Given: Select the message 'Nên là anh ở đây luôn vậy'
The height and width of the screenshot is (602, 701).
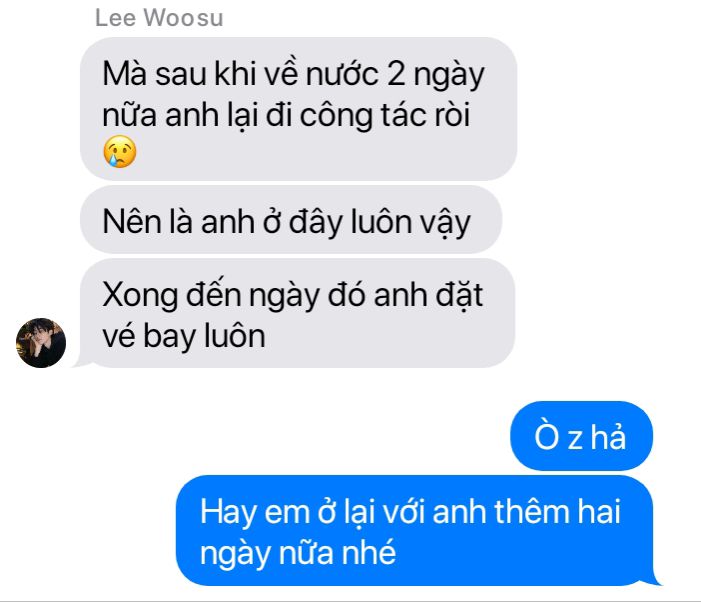Looking at the screenshot, I should coord(291,221).
